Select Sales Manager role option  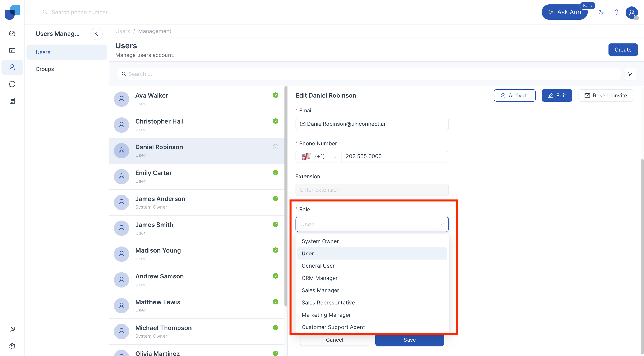(x=320, y=290)
